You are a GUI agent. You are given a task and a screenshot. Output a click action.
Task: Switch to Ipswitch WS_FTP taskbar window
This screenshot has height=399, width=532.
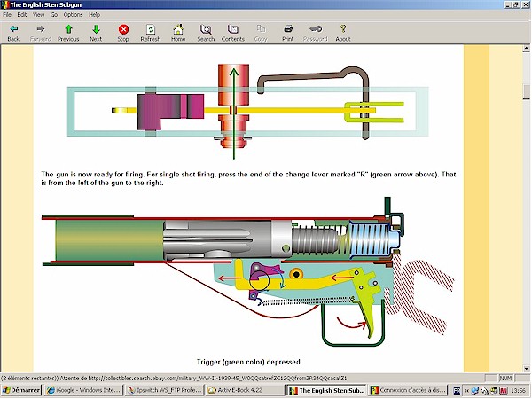click(164, 390)
